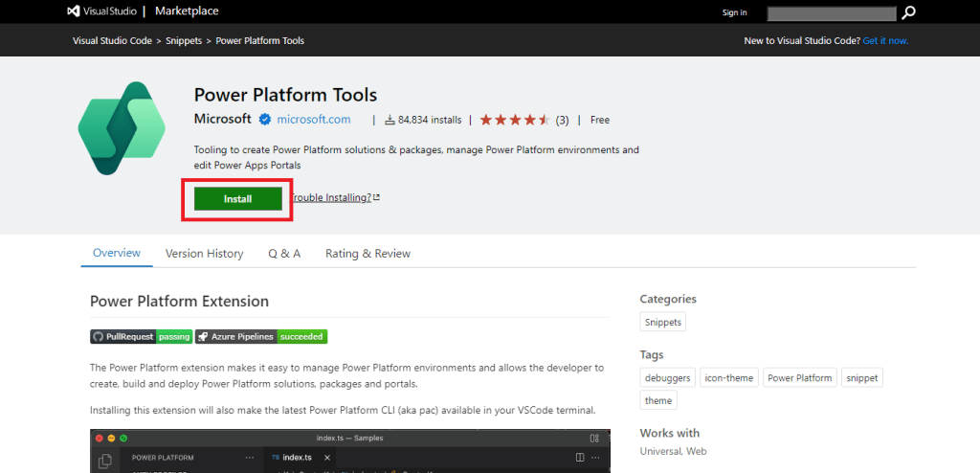Click the verified publisher badge icon

point(264,120)
